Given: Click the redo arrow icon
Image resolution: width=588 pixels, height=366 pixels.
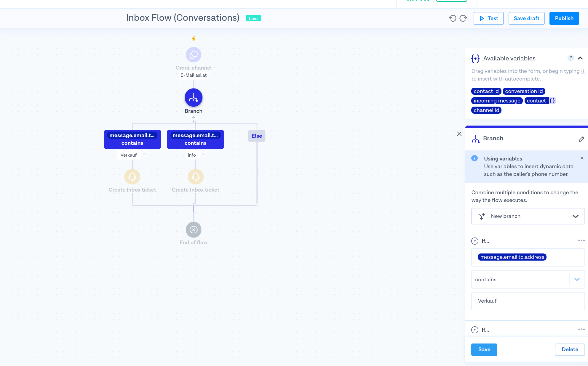Looking at the screenshot, I should coord(463,18).
